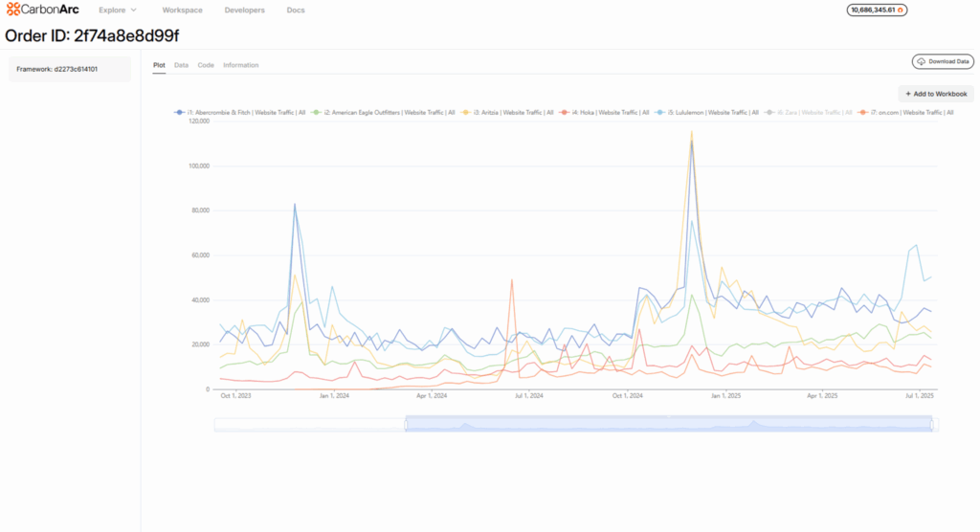Click the blue Abercrombie legend marker

pos(179,113)
